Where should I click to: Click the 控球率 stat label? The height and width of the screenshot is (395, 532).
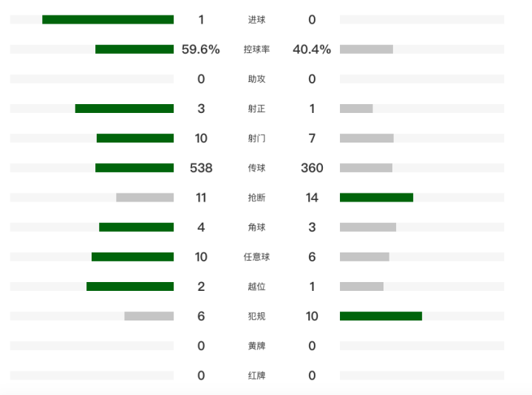pos(256,49)
